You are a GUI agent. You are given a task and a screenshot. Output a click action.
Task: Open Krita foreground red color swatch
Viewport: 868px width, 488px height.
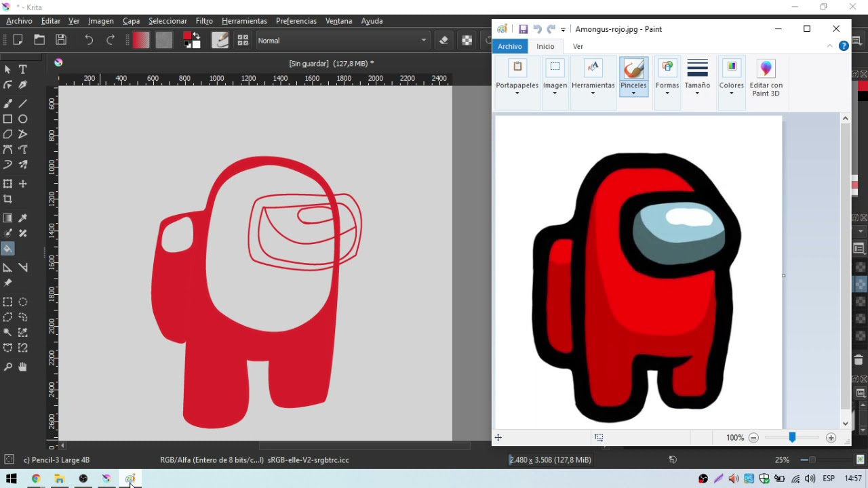(187, 36)
